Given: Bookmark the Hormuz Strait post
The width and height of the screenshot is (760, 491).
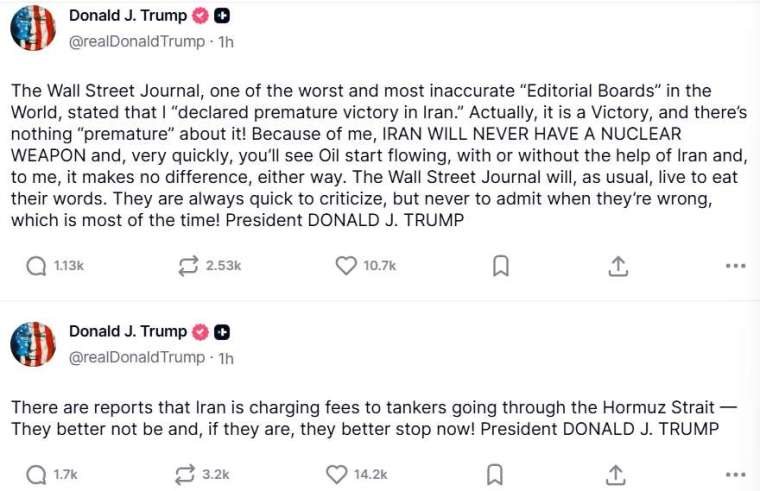Looking at the screenshot, I should tap(493, 474).
